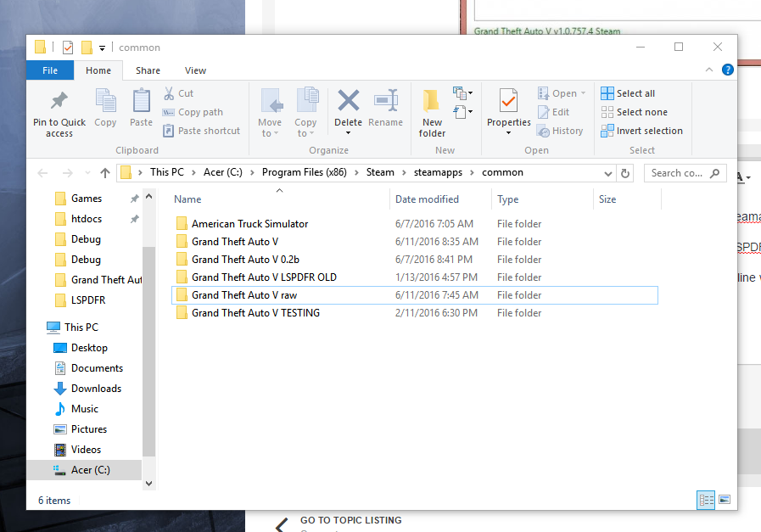The width and height of the screenshot is (761, 532).
Task: Click Program Files (x86) breadcrumb
Action: [305, 172]
